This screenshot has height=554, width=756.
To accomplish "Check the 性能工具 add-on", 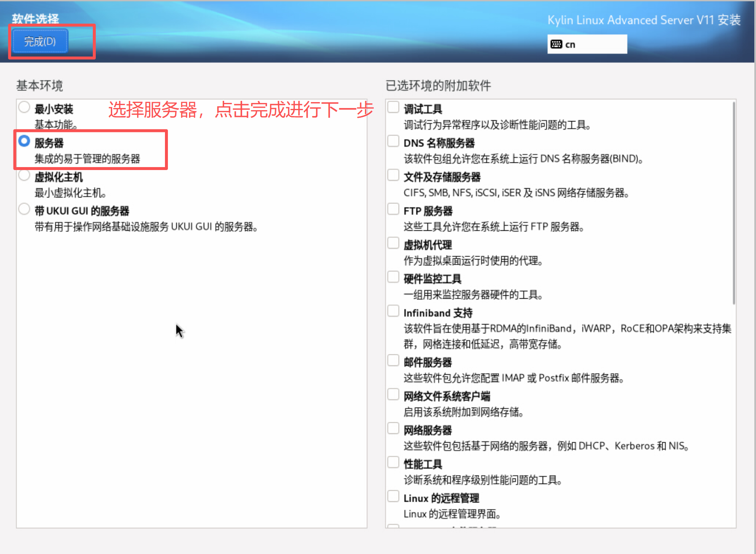I will click(393, 462).
